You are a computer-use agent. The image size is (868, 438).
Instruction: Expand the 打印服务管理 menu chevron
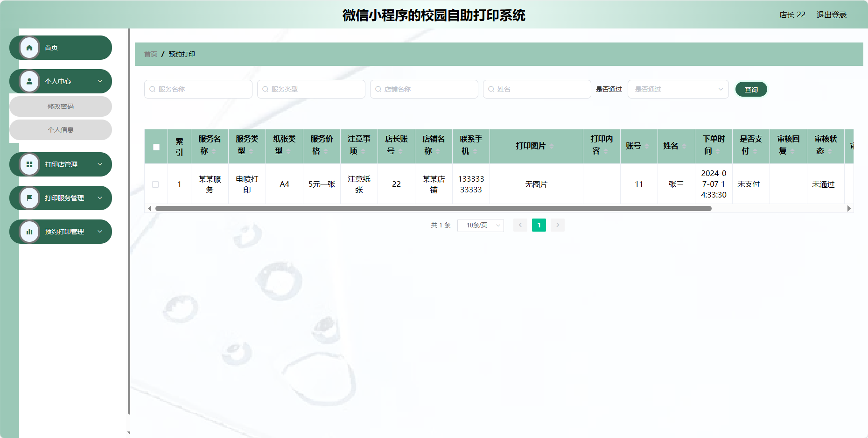100,198
